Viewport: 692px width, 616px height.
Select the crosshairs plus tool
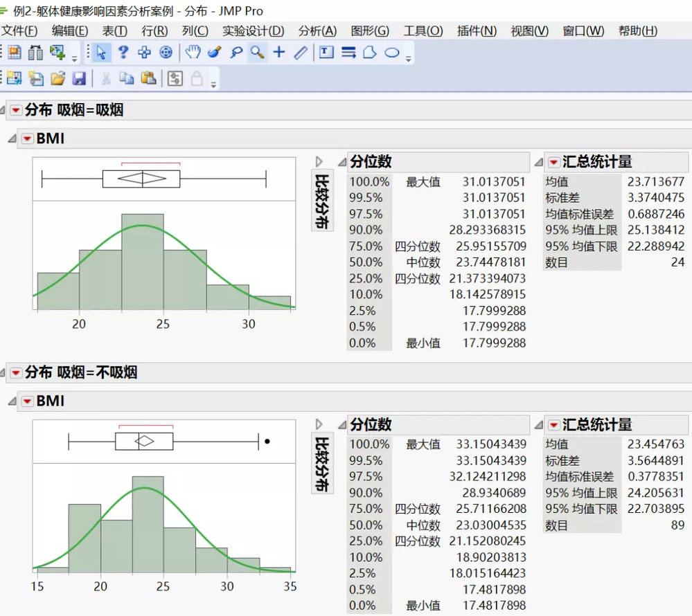(x=279, y=53)
